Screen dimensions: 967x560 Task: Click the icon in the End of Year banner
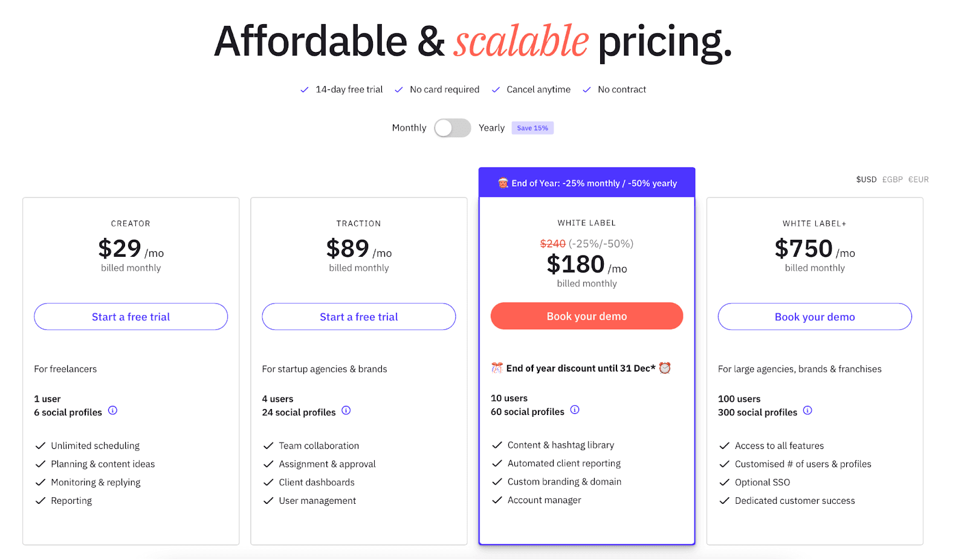click(503, 183)
